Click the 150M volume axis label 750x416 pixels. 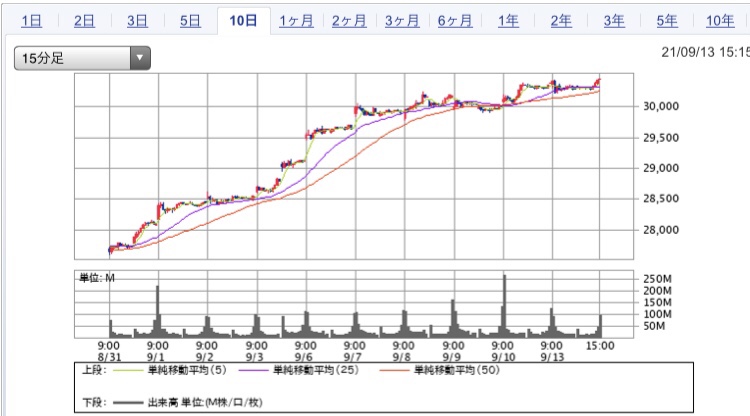(657, 302)
